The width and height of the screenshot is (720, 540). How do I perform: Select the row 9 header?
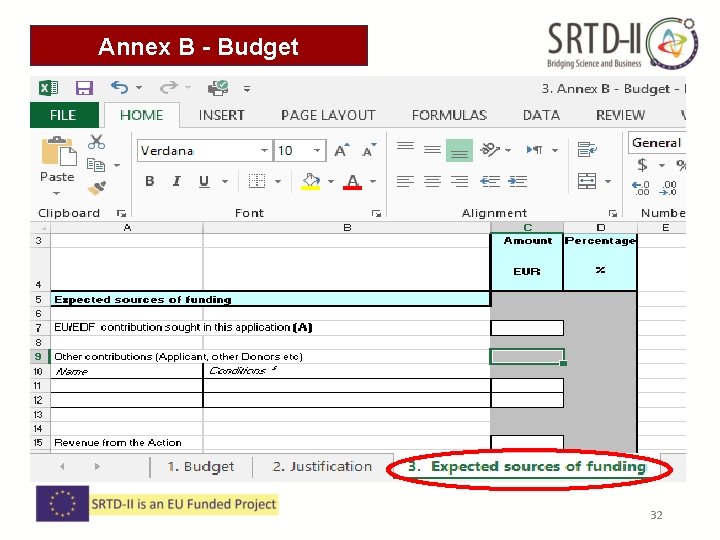(x=39, y=356)
